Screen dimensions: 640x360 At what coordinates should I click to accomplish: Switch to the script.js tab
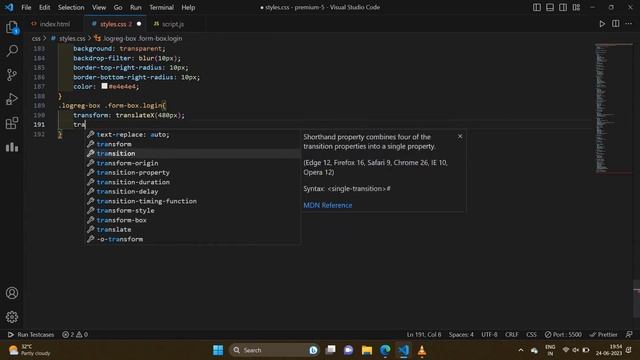click(173, 24)
